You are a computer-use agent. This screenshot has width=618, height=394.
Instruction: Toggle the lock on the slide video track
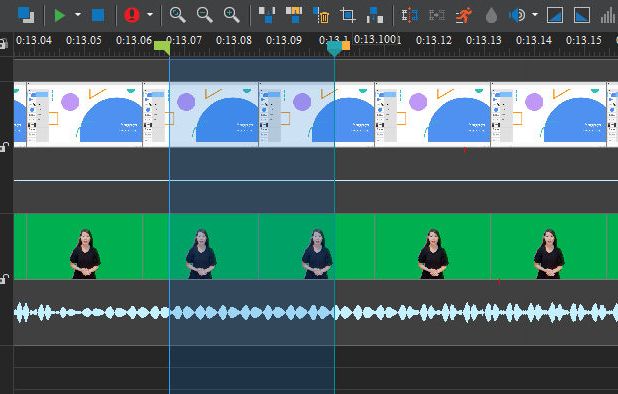tap(4, 147)
